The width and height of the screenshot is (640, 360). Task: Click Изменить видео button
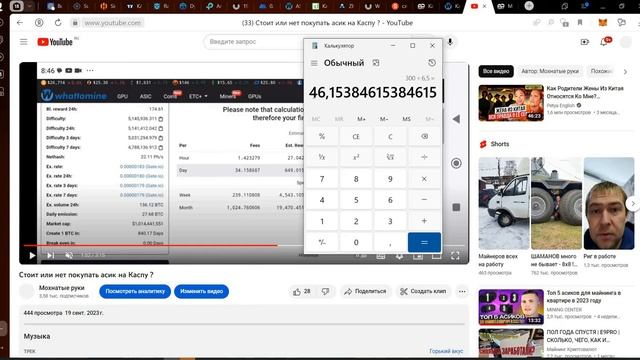pyautogui.click(x=202, y=291)
